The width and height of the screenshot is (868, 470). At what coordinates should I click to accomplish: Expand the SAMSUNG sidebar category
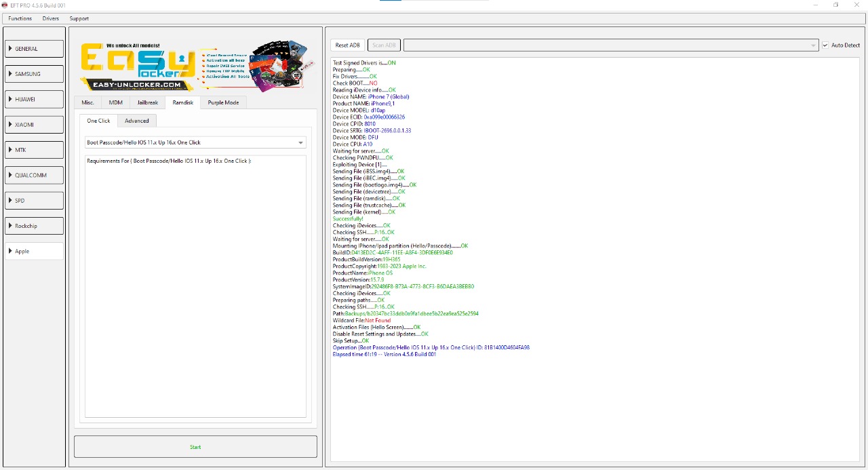click(x=35, y=74)
